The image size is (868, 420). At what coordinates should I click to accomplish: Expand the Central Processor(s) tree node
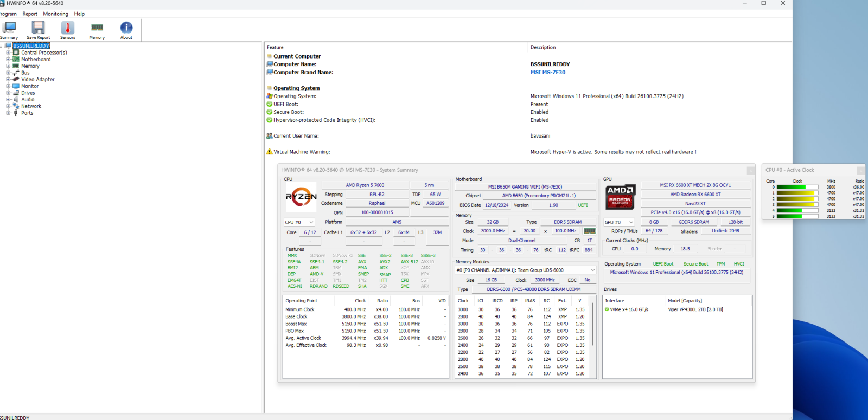[x=8, y=53]
